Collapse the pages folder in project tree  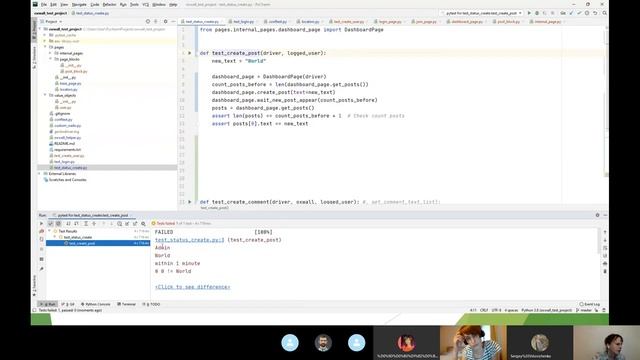click(45, 47)
